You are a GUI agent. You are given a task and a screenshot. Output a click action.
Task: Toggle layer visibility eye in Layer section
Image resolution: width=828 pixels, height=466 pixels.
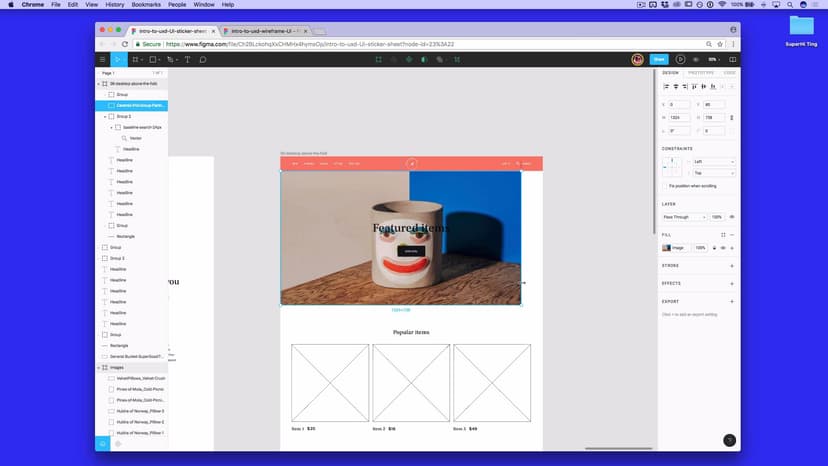(732, 217)
